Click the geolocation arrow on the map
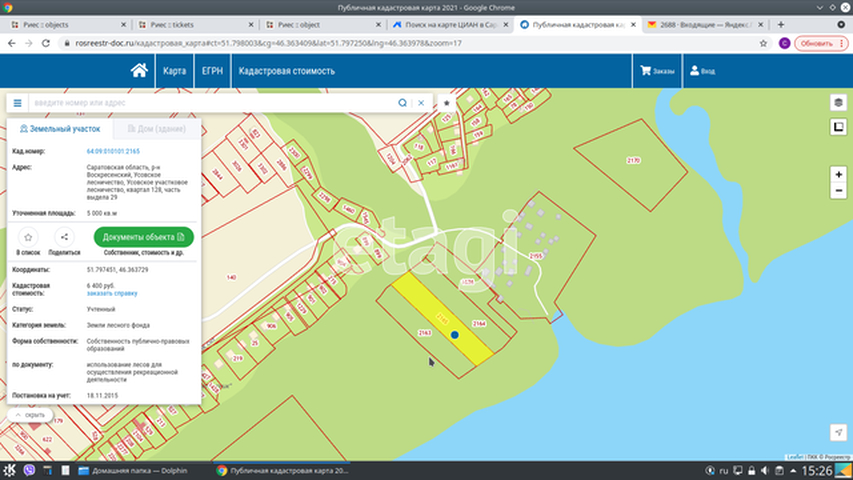The image size is (853, 480). point(838,432)
